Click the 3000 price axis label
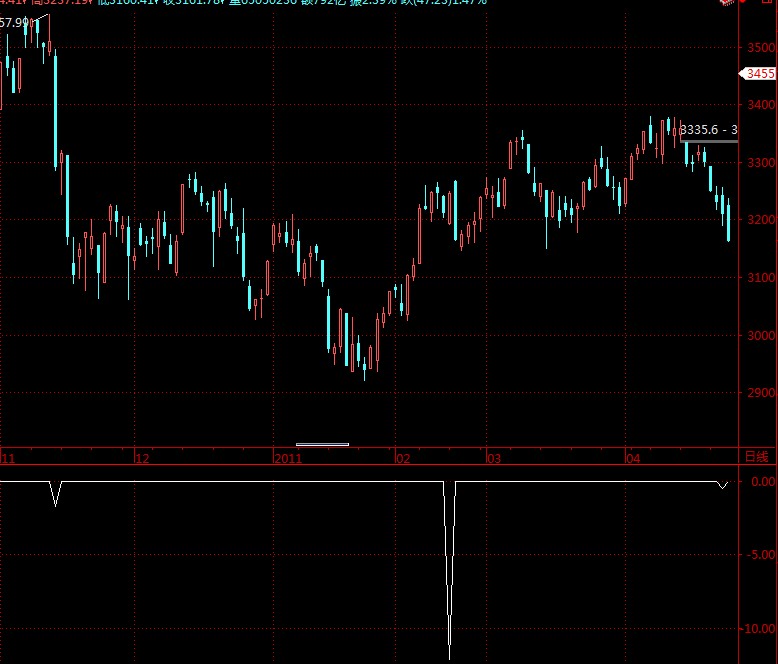 pyautogui.click(x=761, y=335)
